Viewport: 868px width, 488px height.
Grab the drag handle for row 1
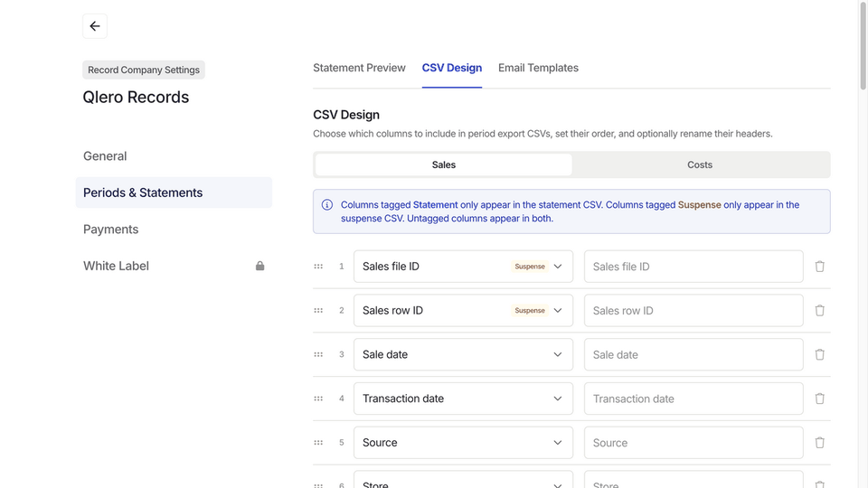pos(318,266)
